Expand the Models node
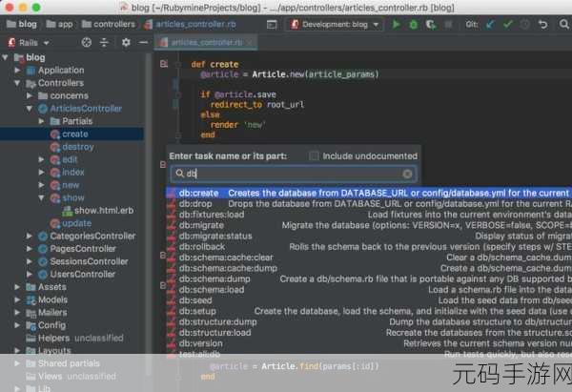The height and width of the screenshot is (392, 572). pos(17,299)
